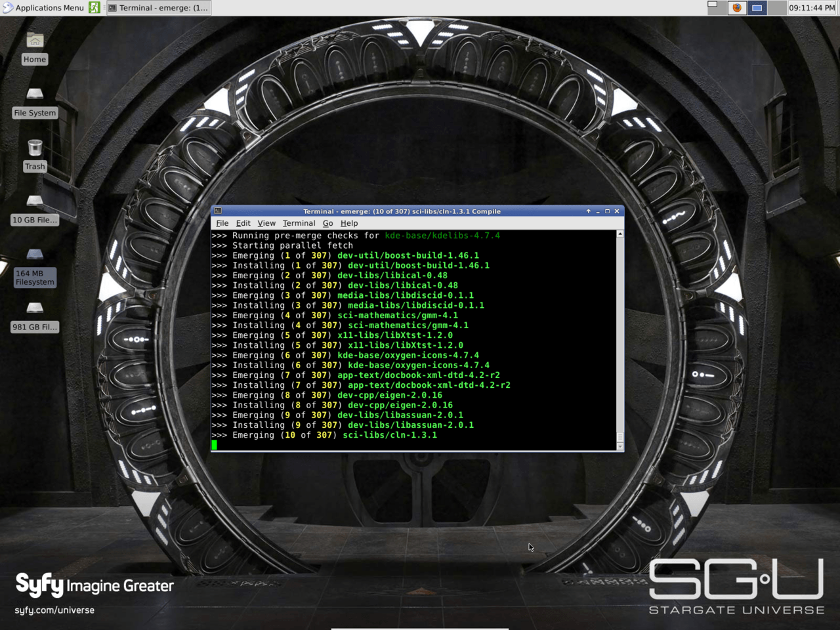
Task: Click the Emerging dev-libs/libassuan-2.0.1 line
Action: point(337,415)
